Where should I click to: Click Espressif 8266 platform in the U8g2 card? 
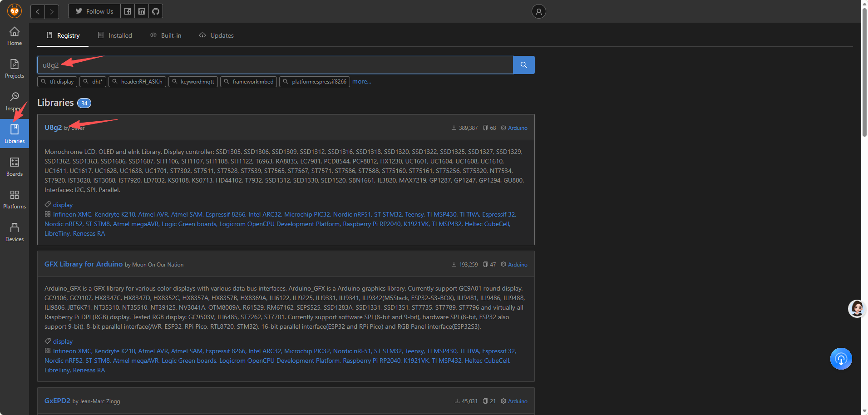click(x=226, y=214)
